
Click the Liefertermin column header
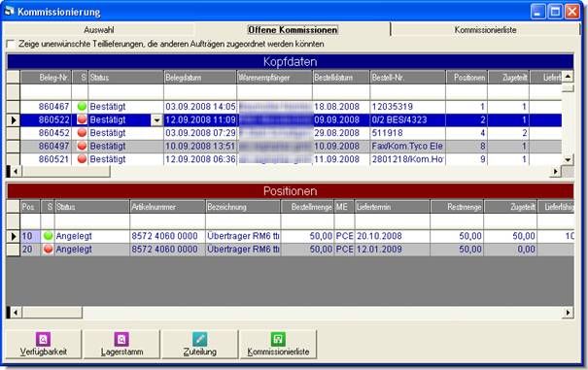click(x=393, y=207)
